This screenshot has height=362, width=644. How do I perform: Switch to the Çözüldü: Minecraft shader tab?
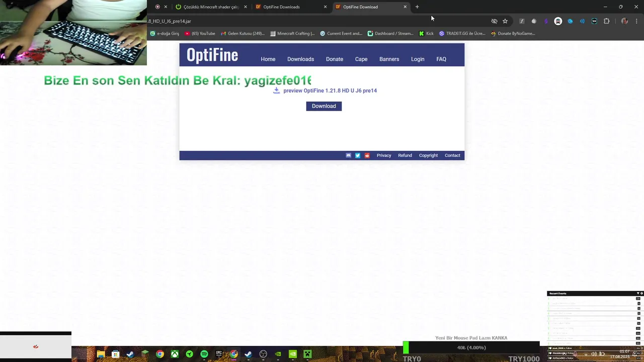click(x=207, y=7)
